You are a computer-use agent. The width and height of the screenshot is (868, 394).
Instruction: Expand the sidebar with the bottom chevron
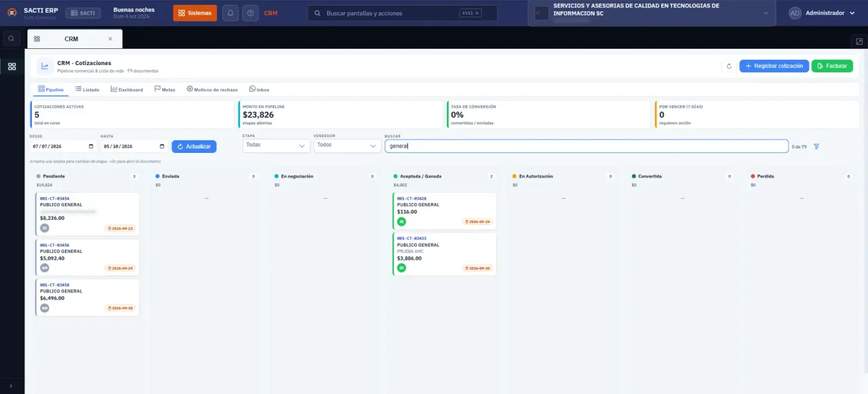pyautogui.click(x=11, y=386)
